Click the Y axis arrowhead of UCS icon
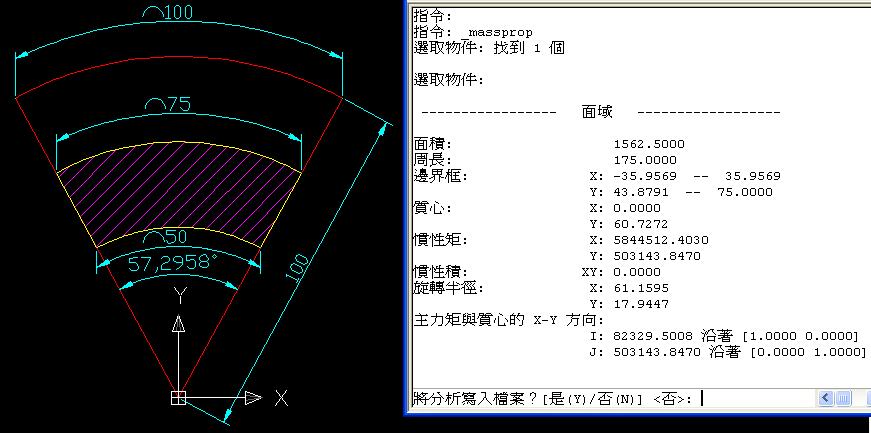This screenshot has height=433, width=871. pyautogui.click(x=178, y=323)
